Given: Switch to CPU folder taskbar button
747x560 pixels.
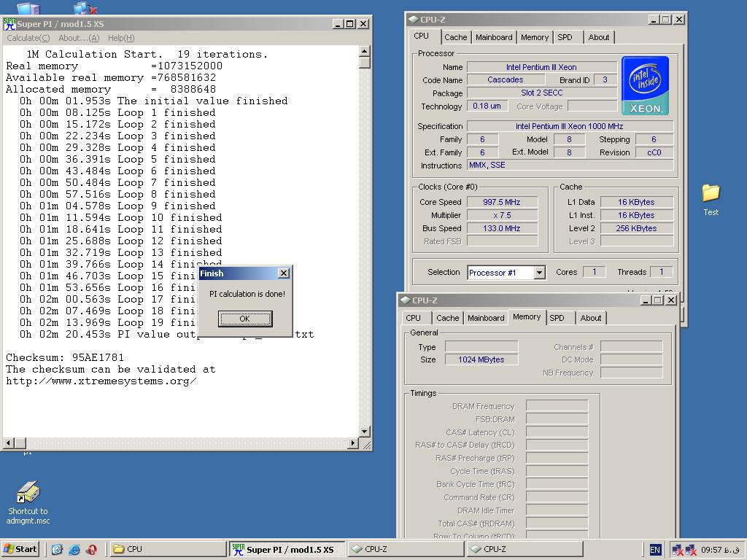Looking at the screenshot, I should click(x=168, y=549).
